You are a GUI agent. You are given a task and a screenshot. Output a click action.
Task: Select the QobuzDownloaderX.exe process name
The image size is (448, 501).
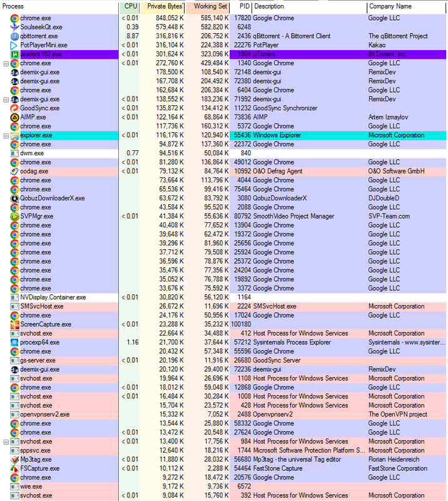point(53,199)
